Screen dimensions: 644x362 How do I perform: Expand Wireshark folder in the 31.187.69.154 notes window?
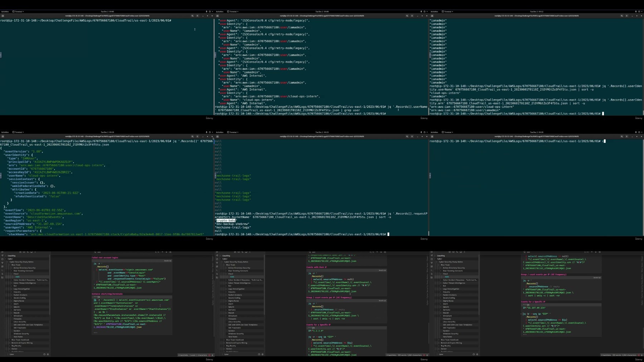441,316
